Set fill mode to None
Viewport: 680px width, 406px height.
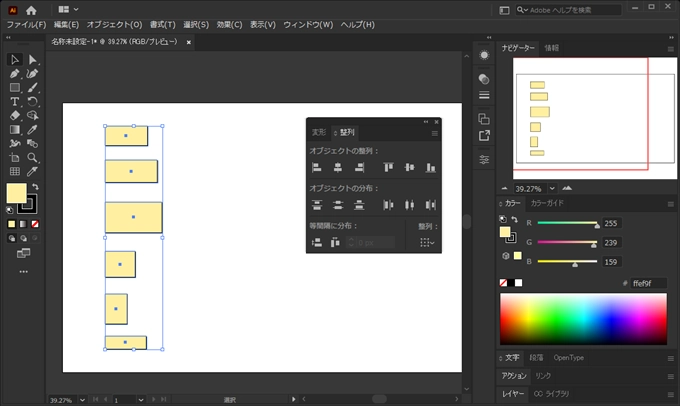(x=35, y=224)
